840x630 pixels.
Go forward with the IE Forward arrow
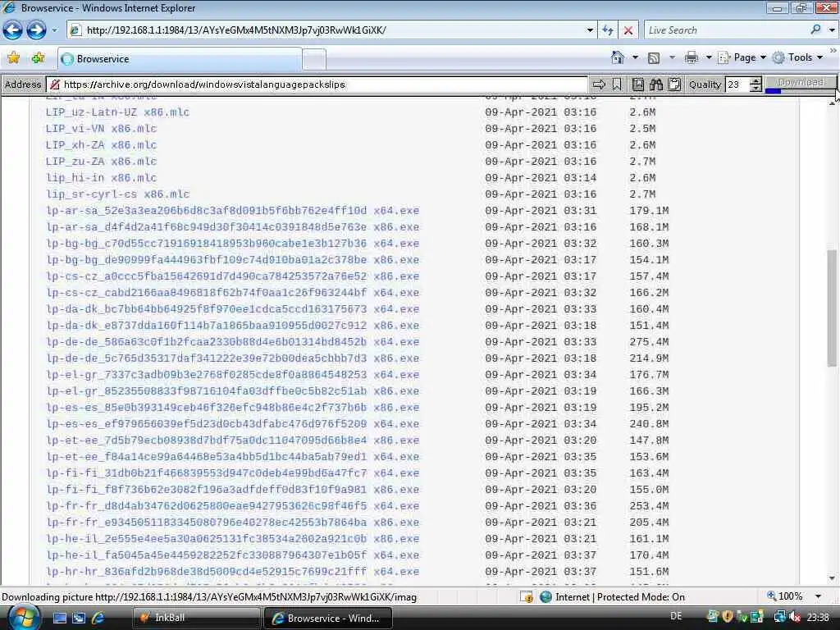[36, 30]
